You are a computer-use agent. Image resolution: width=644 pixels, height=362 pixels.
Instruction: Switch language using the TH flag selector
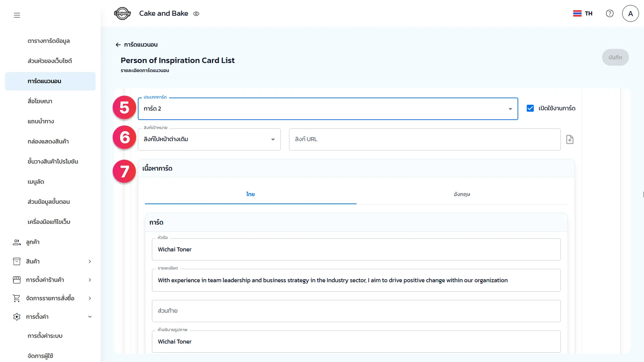coord(583,13)
